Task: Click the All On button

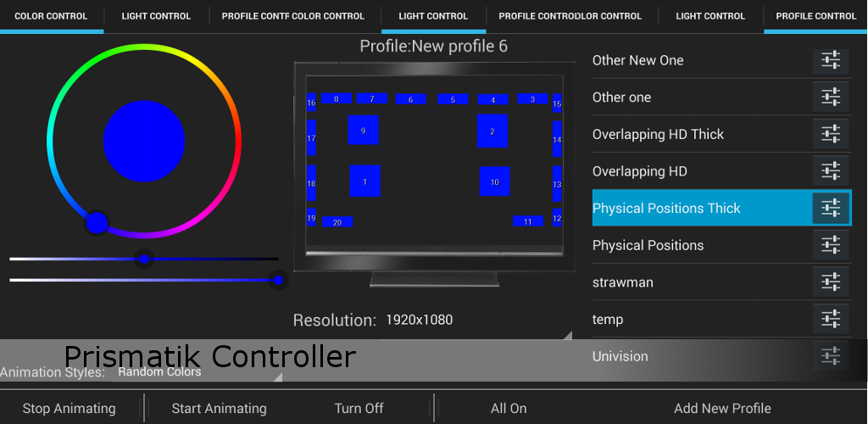Action: (x=509, y=409)
